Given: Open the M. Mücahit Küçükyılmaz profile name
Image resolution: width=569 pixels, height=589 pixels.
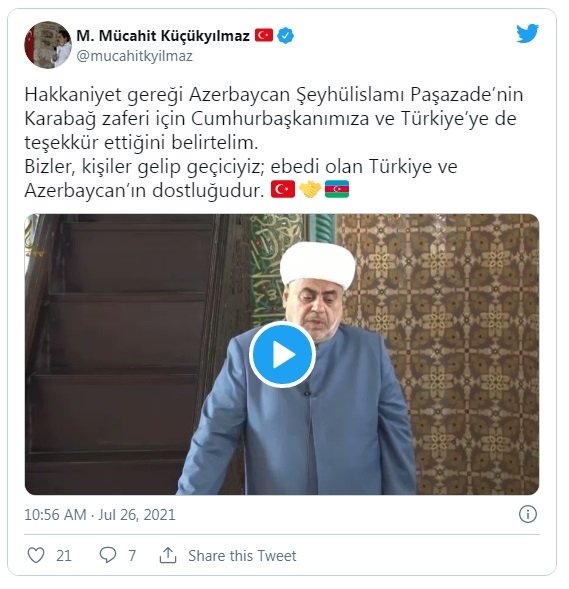Looking at the screenshot, I should 163,36.
